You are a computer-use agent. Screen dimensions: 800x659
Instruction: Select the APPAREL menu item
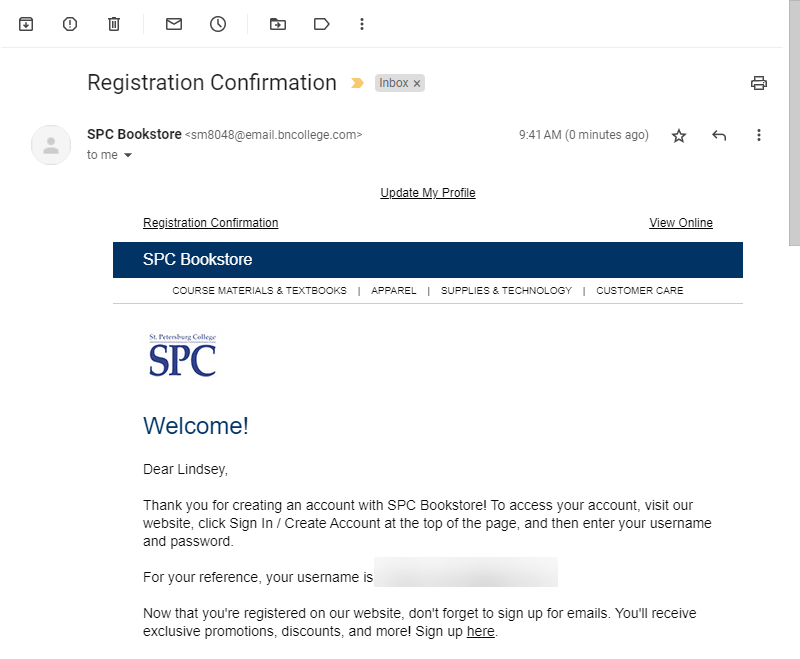pos(394,290)
